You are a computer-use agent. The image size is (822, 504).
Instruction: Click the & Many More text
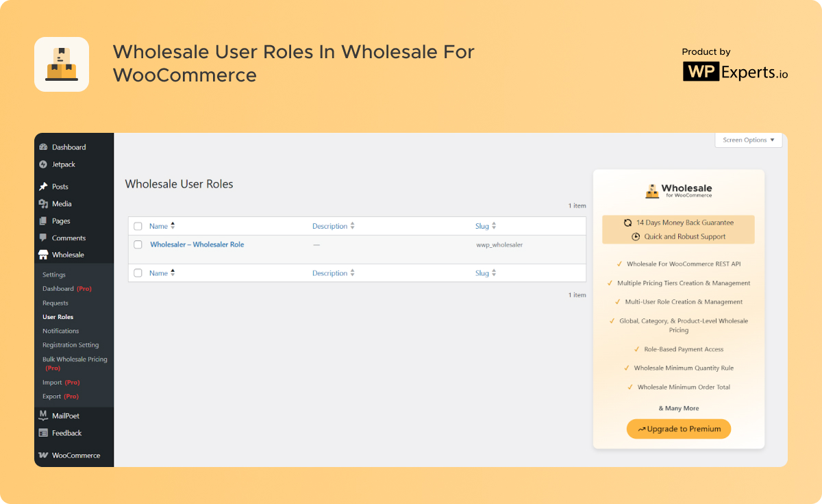(679, 409)
